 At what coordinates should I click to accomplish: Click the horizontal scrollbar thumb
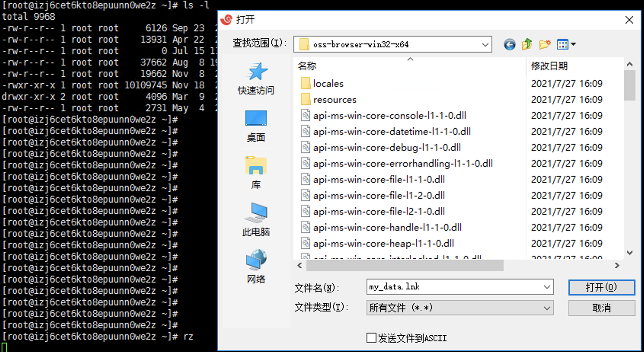[405, 266]
